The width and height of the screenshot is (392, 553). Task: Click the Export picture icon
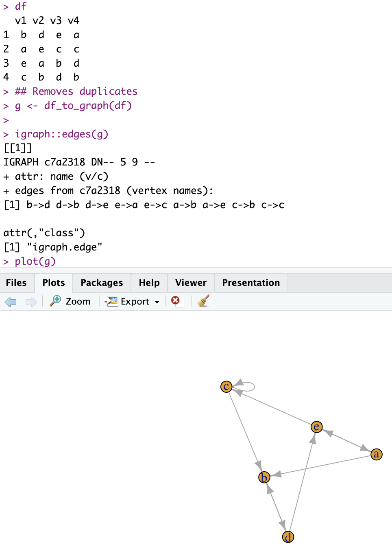click(x=112, y=301)
